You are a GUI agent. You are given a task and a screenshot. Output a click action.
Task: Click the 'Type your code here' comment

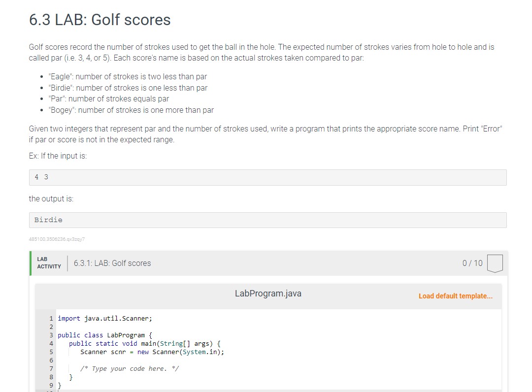[x=130, y=368]
